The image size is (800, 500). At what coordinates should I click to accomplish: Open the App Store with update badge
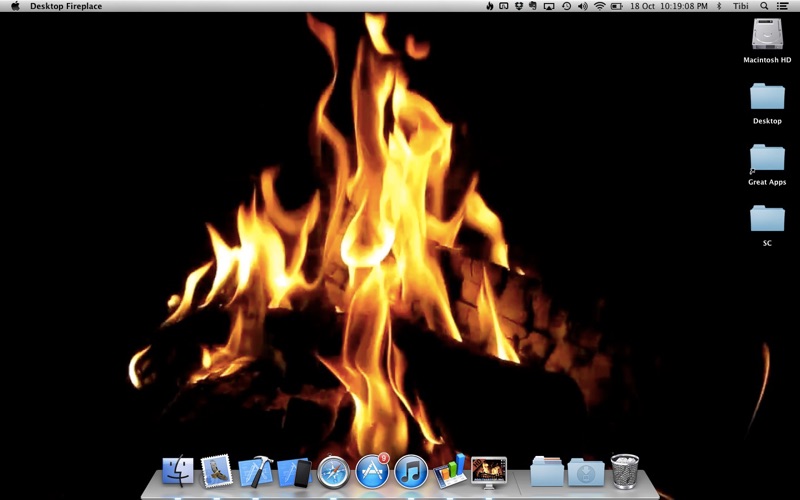(372, 471)
